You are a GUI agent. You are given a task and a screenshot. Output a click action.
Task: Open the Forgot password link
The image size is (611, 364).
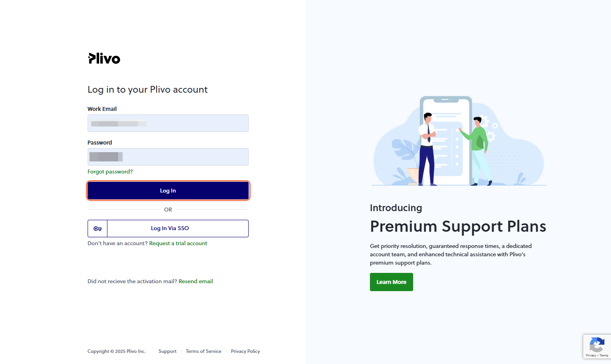(x=110, y=172)
